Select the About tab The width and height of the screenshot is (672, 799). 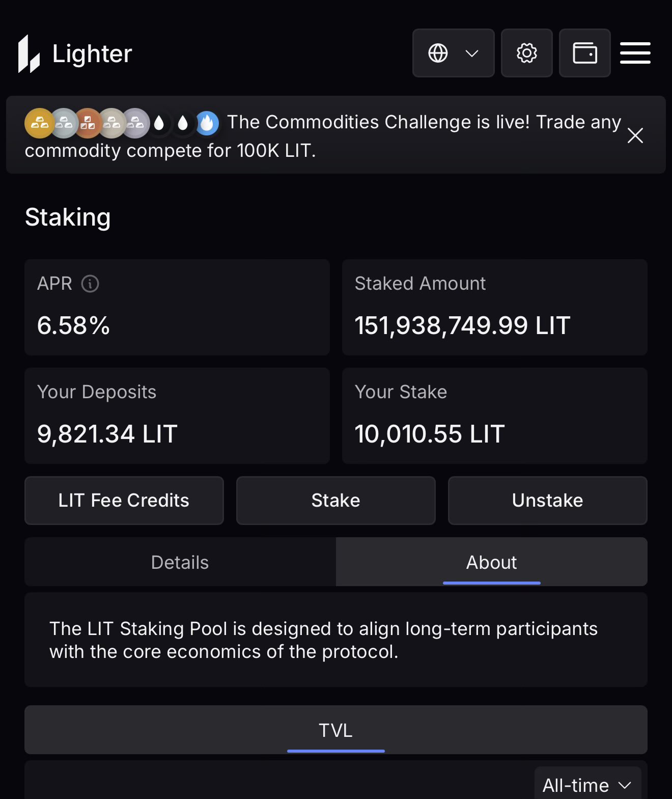[x=491, y=562]
